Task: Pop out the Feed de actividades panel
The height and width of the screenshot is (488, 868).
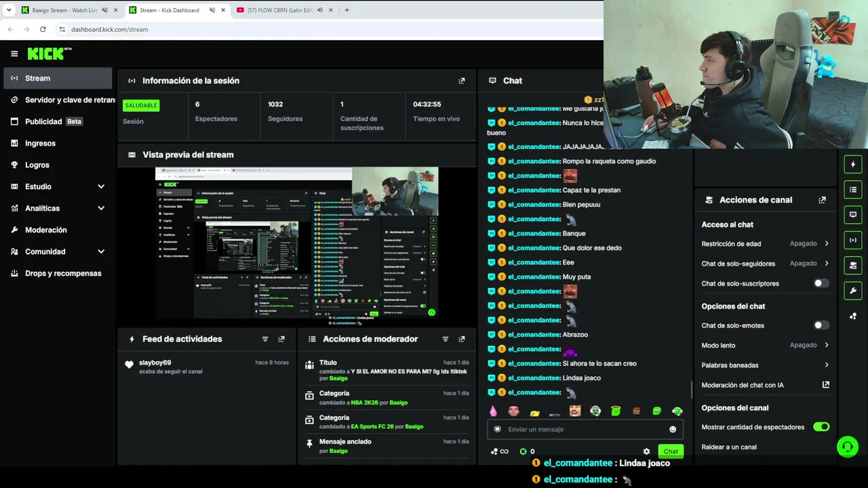Action: tap(281, 339)
